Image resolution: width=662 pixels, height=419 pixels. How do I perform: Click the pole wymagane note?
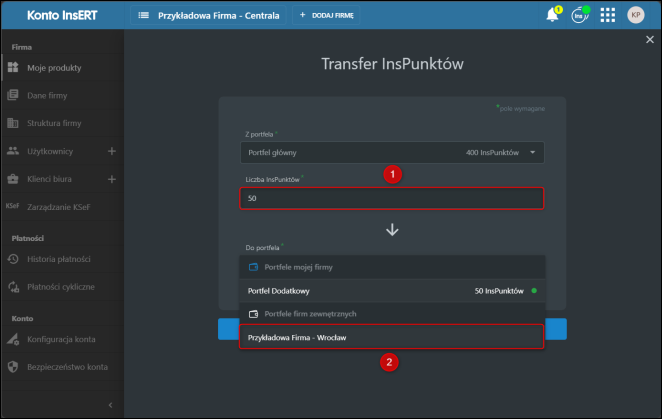tap(521, 109)
